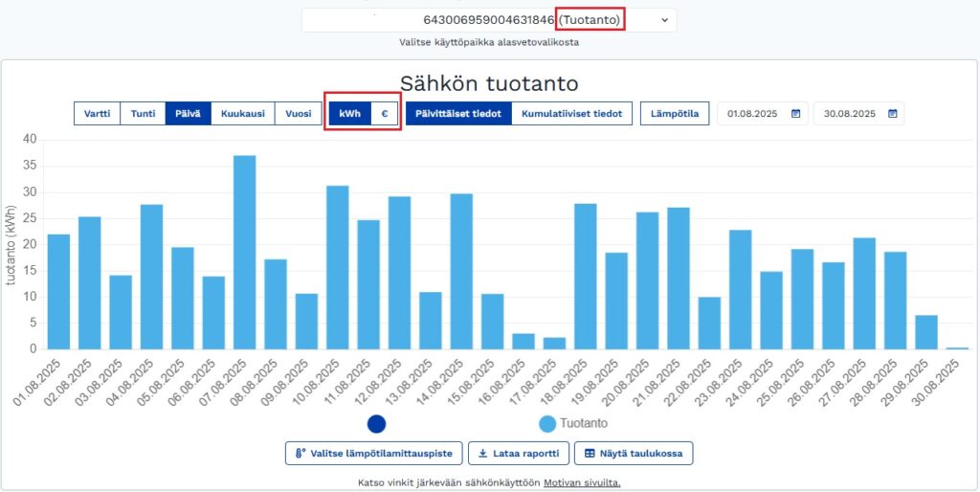
Task: Switch unit to euro (€)
Action: [x=384, y=114]
